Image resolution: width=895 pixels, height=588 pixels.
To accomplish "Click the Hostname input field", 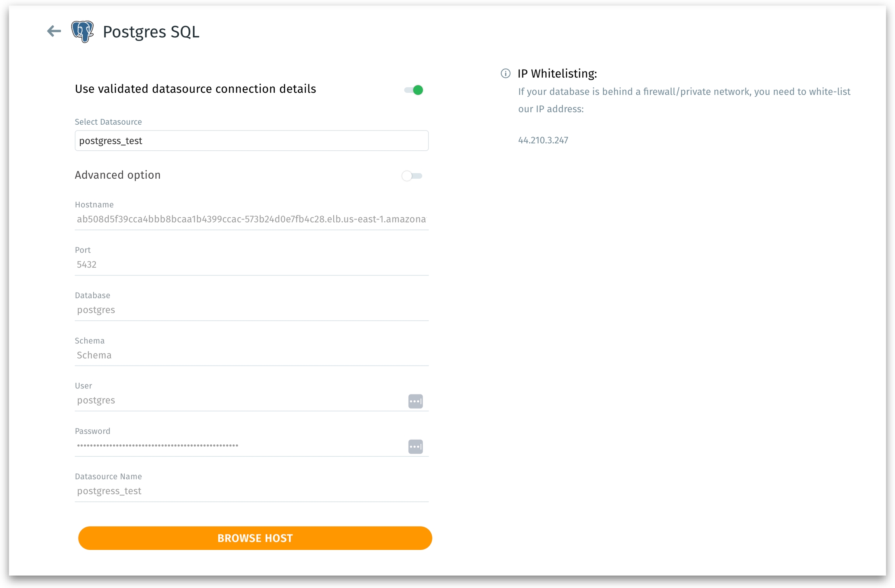I will point(251,219).
